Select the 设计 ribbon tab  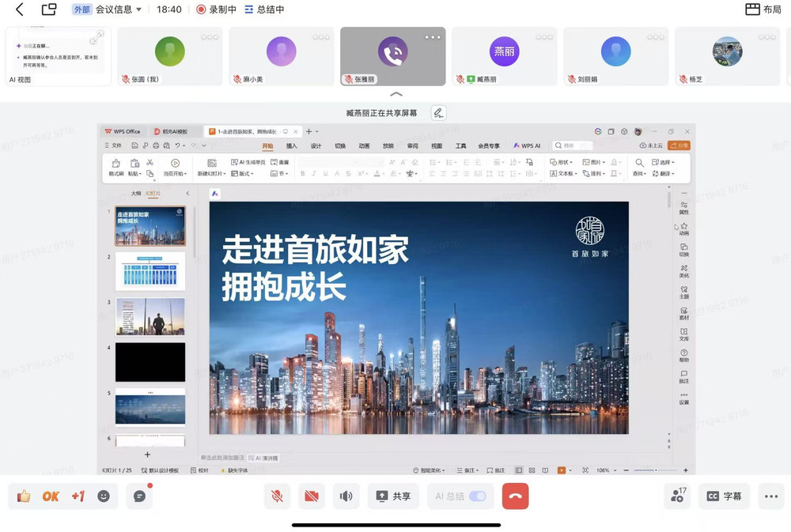[x=316, y=145]
